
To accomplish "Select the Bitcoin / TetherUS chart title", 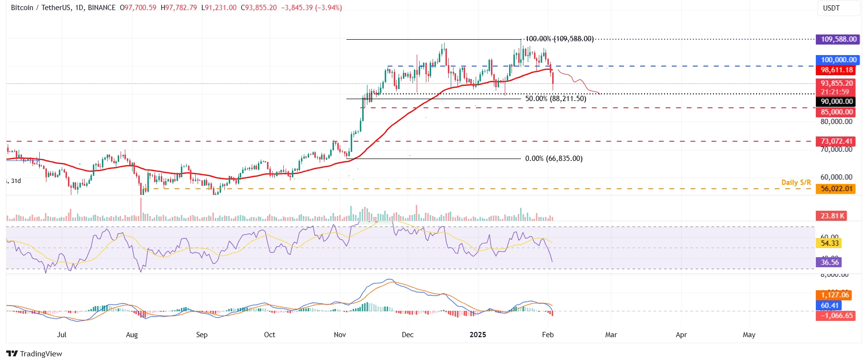I will (63, 8).
